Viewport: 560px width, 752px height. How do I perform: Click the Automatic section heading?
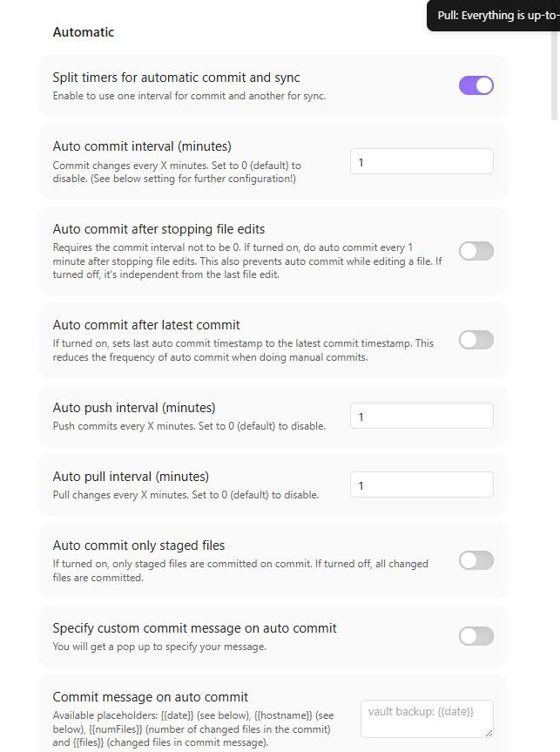point(84,32)
